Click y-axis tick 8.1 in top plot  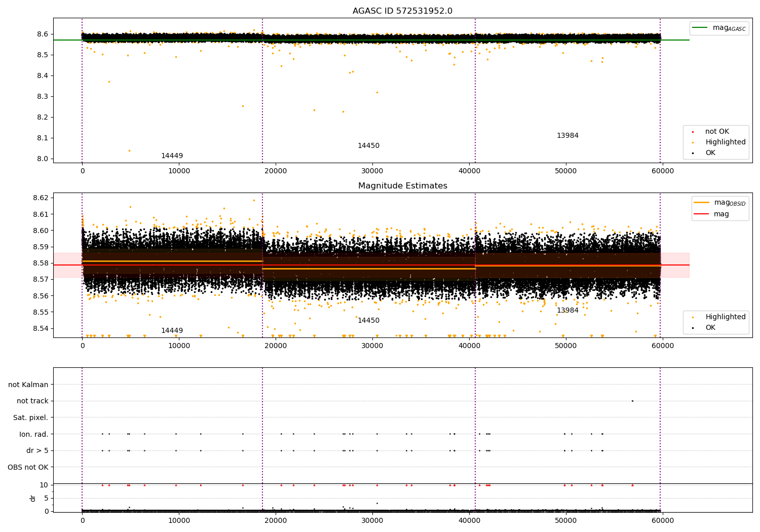[x=43, y=138]
